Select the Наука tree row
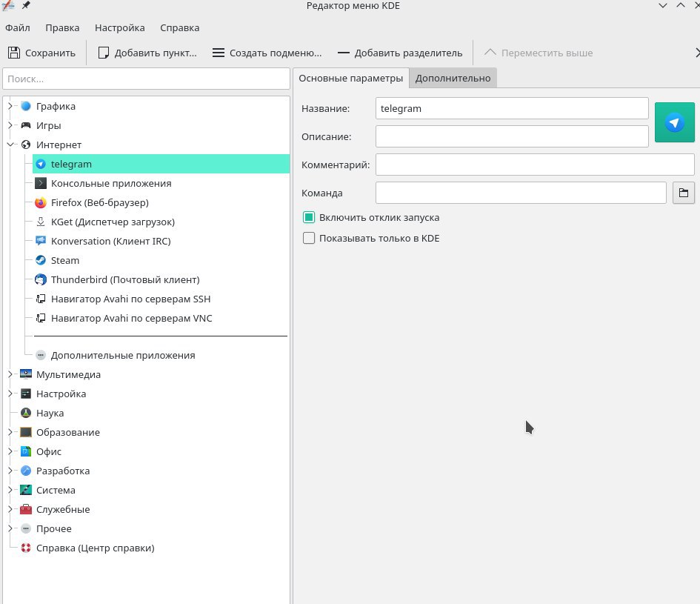The height and width of the screenshot is (604, 700). (154, 414)
